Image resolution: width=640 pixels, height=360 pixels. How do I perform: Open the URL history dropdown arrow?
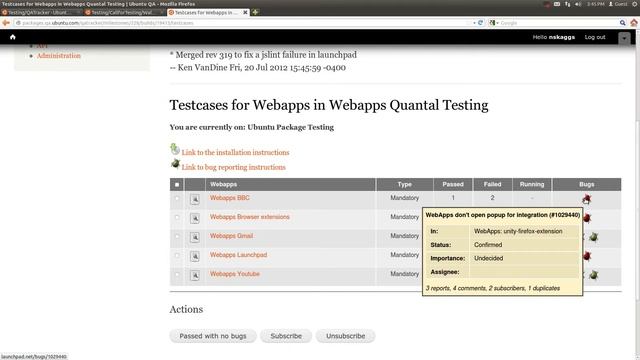click(x=474, y=23)
